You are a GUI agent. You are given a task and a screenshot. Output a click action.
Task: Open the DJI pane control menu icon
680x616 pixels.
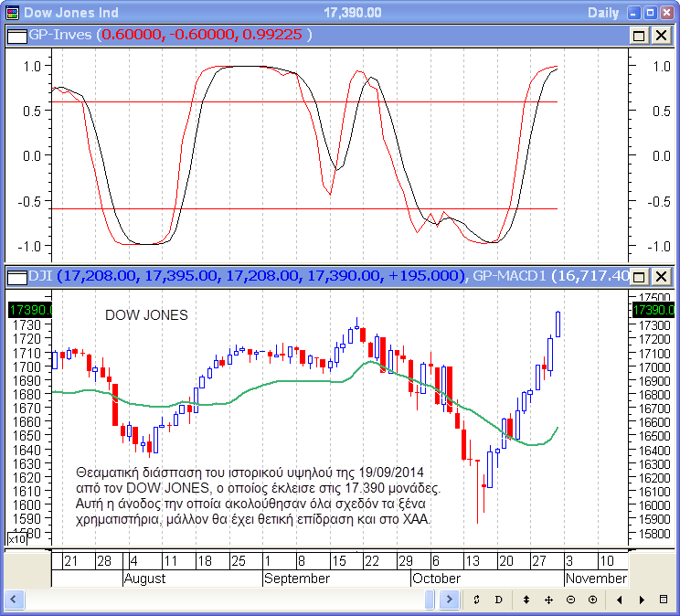pyautogui.click(x=16, y=276)
